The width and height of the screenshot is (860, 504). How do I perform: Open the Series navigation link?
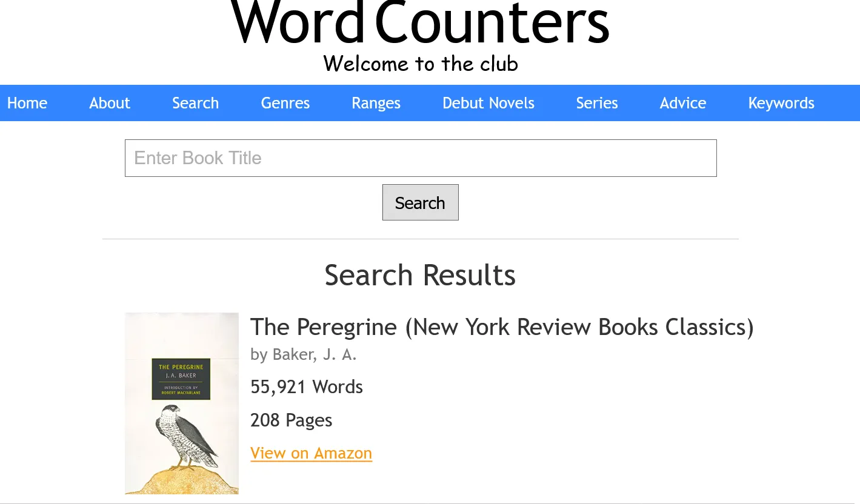[x=597, y=103]
